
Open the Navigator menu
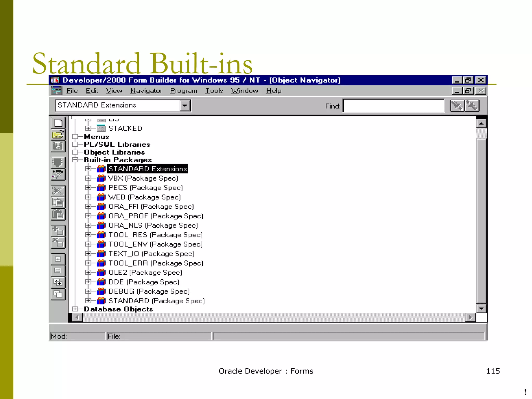(x=146, y=91)
